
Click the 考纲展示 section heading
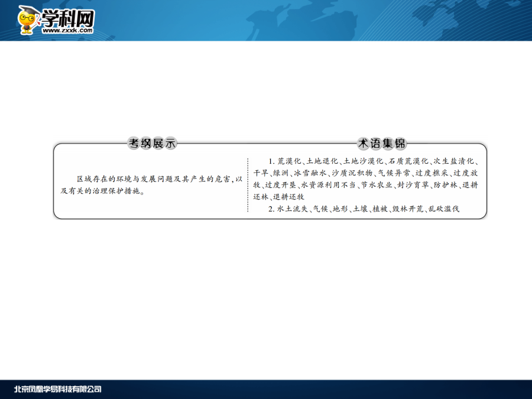[152, 144]
